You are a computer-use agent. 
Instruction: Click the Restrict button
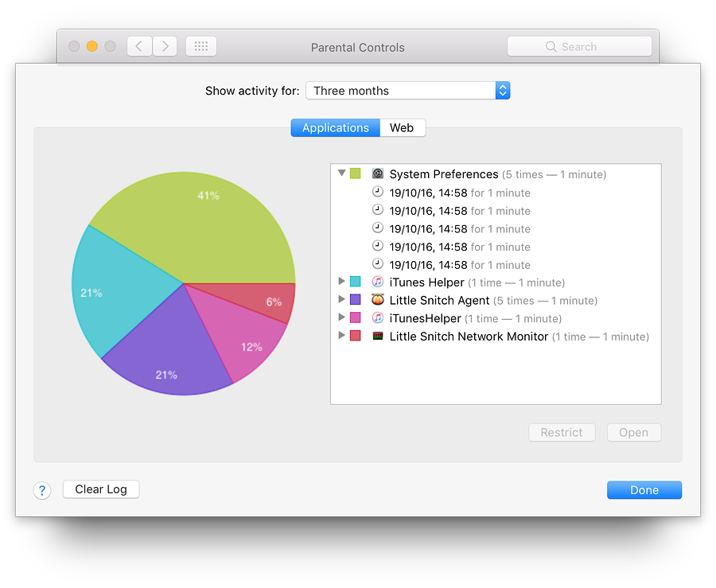click(x=562, y=432)
